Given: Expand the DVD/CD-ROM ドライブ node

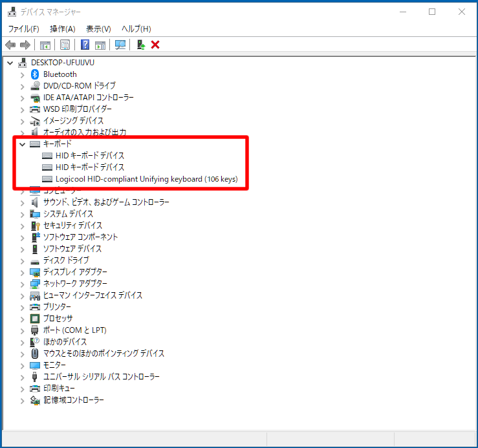Looking at the screenshot, I should click(23, 86).
